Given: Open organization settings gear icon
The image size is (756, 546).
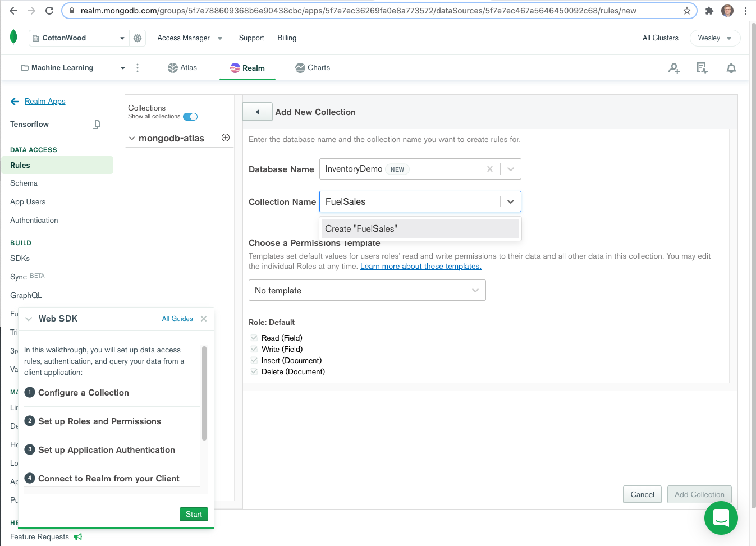Looking at the screenshot, I should pos(138,38).
